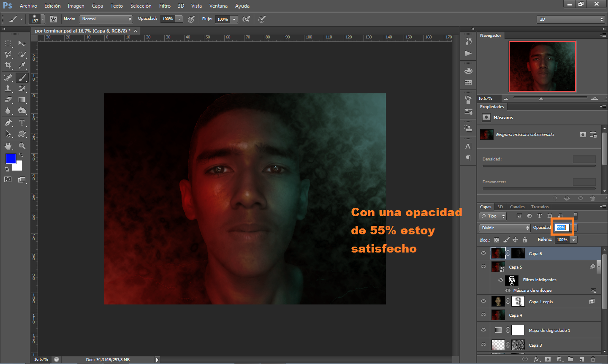
Task: Toggle lock transparent pixels
Action: pyautogui.click(x=497, y=240)
